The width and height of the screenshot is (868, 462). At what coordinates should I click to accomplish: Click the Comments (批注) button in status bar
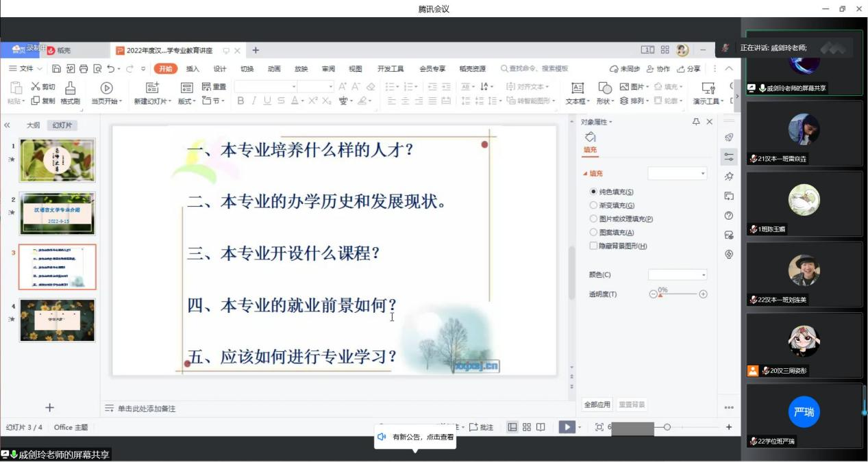(481, 427)
